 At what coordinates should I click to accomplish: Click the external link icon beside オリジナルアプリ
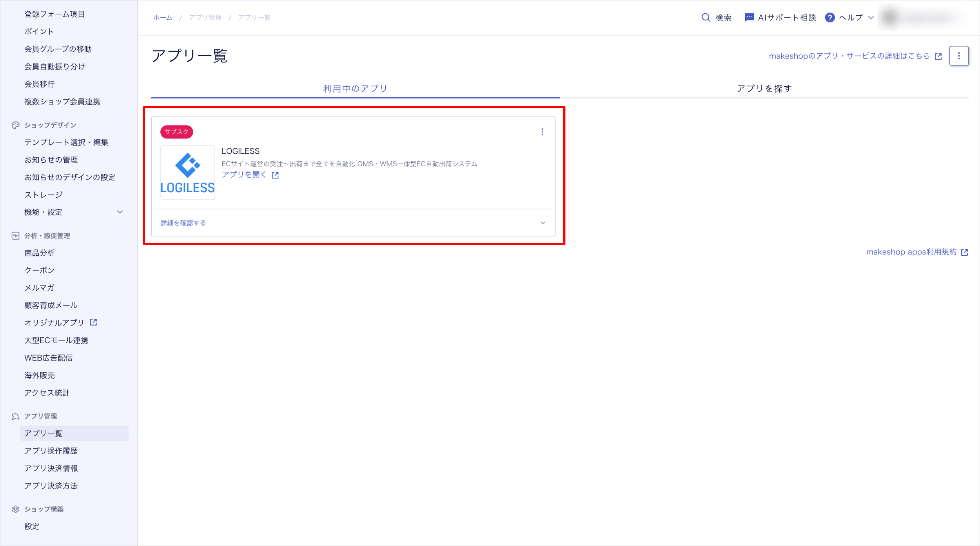click(x=93, y=322)
